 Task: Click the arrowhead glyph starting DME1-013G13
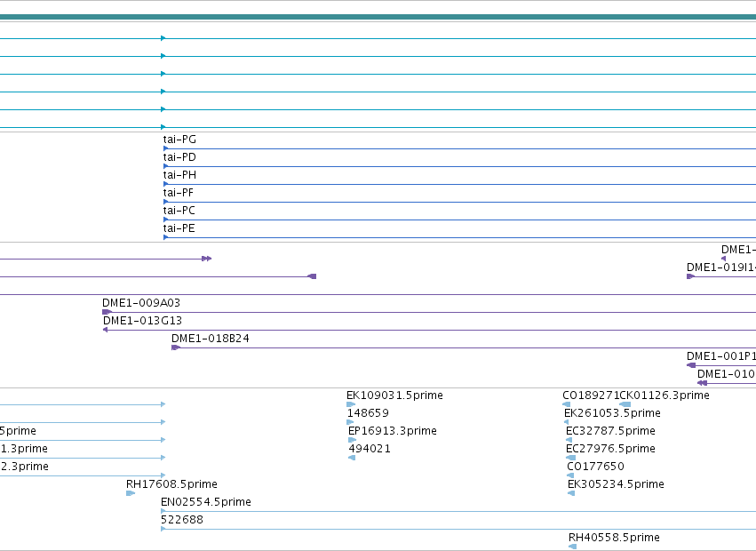pos(105,330)
